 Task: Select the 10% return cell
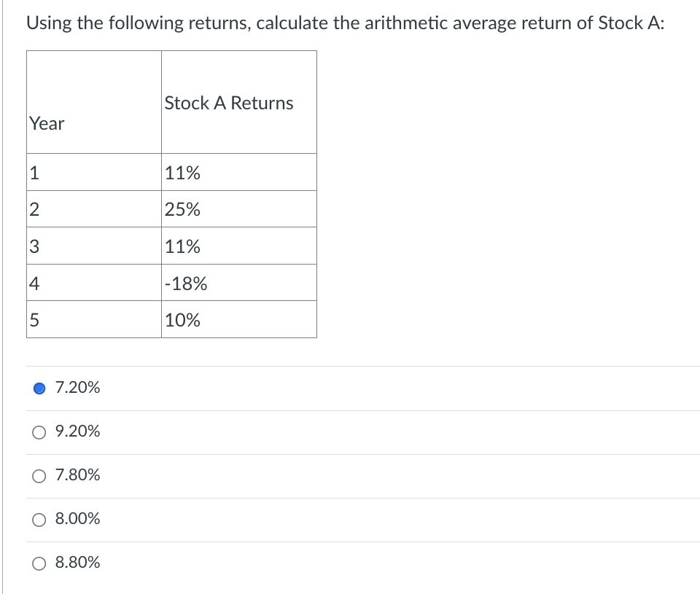pos(239,320)
